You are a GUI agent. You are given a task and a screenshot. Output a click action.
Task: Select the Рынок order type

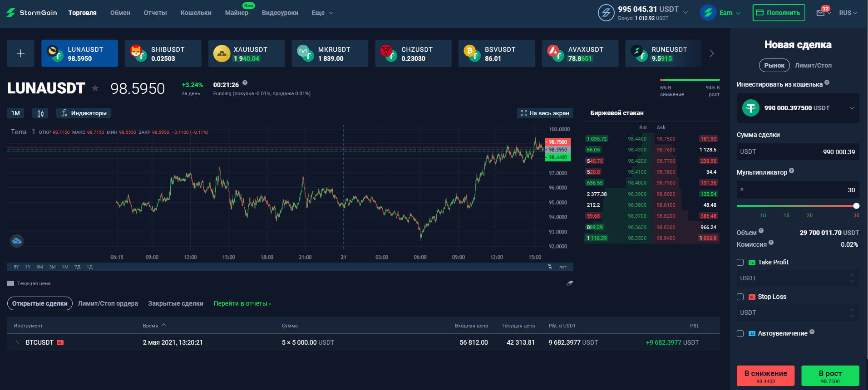(x=774, y=65)
